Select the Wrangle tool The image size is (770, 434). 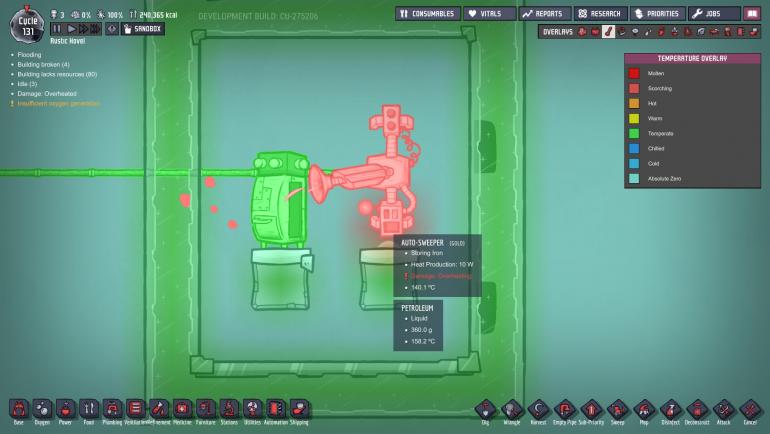[512, 409]
